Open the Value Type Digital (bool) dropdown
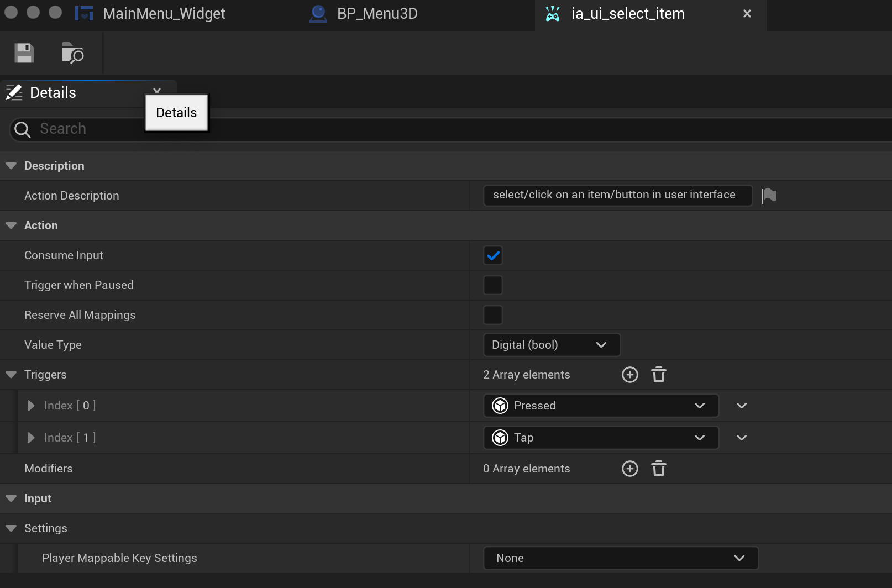The height and width of the screenshot is (588, 892). tap(552, 345)
